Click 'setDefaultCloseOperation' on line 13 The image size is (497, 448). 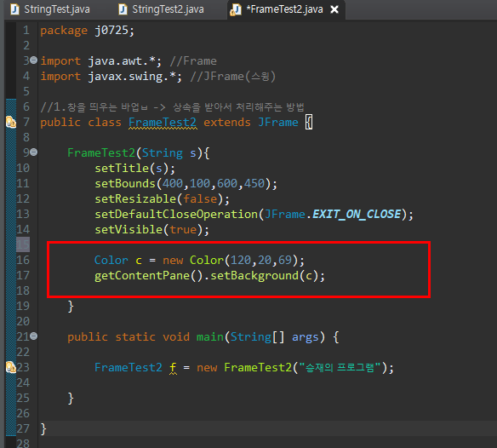click(x=176, y=215)
